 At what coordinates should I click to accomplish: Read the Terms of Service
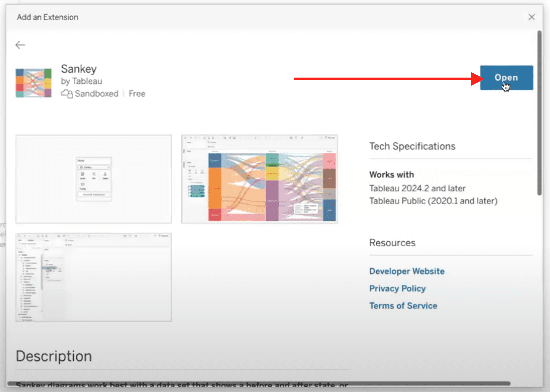click(x=403, y=305)
